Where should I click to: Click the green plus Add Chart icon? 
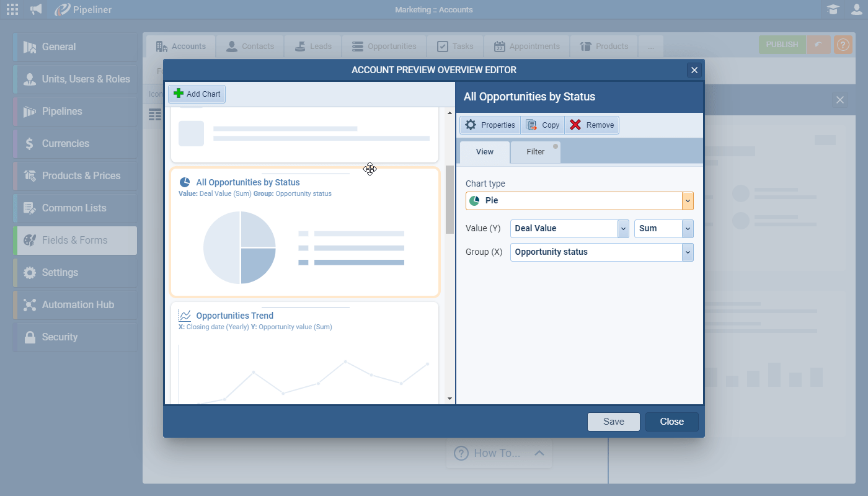pyautogui.click(x=179, y=94)
